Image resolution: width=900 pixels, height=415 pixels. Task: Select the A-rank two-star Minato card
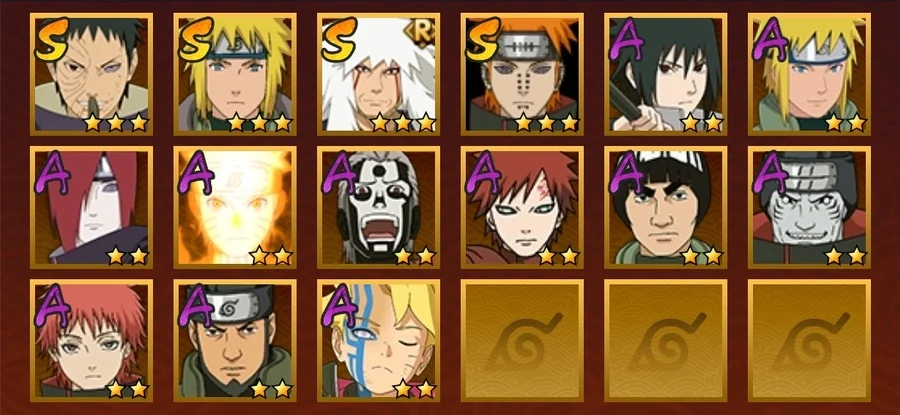click(x=809, y=74)
